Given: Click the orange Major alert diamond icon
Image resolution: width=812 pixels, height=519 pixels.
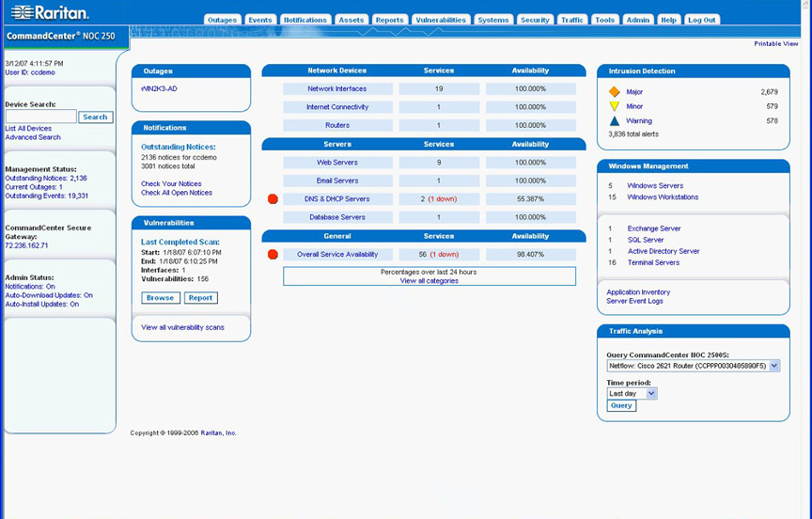Looking at the screenshot, I should pos(615,92).
